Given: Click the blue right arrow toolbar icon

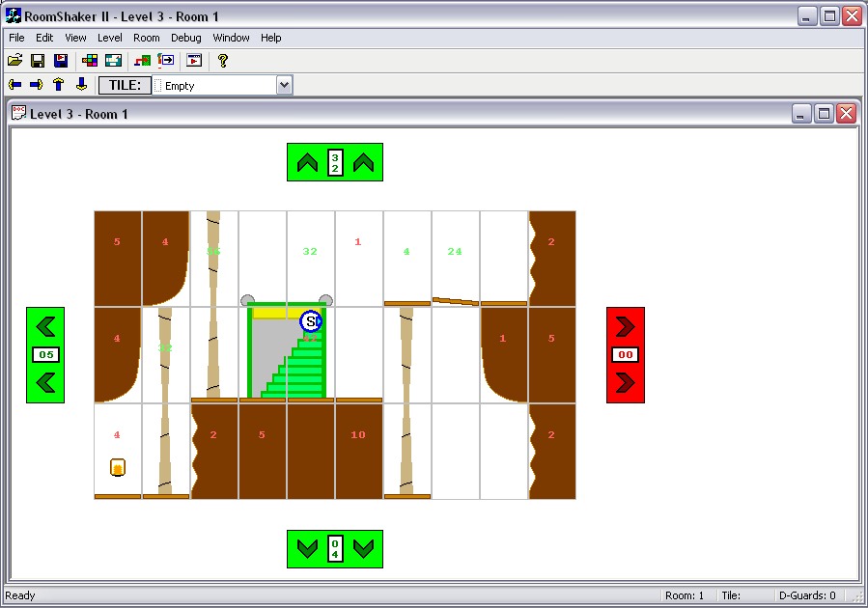Looking at the screenshot, I should [37, 85].
